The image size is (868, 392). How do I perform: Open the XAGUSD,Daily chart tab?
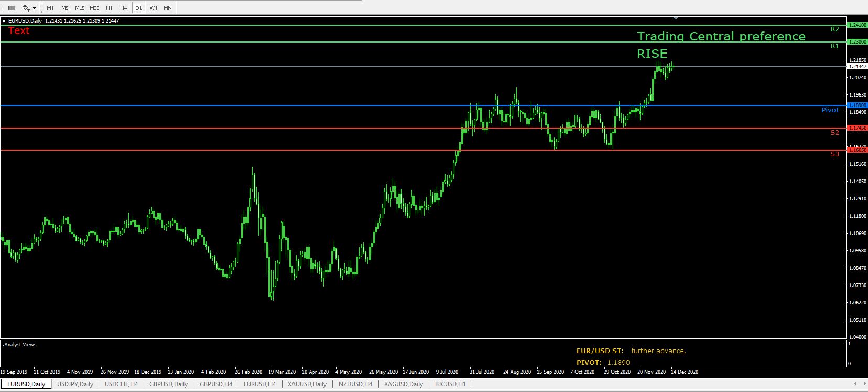[403, 384]
